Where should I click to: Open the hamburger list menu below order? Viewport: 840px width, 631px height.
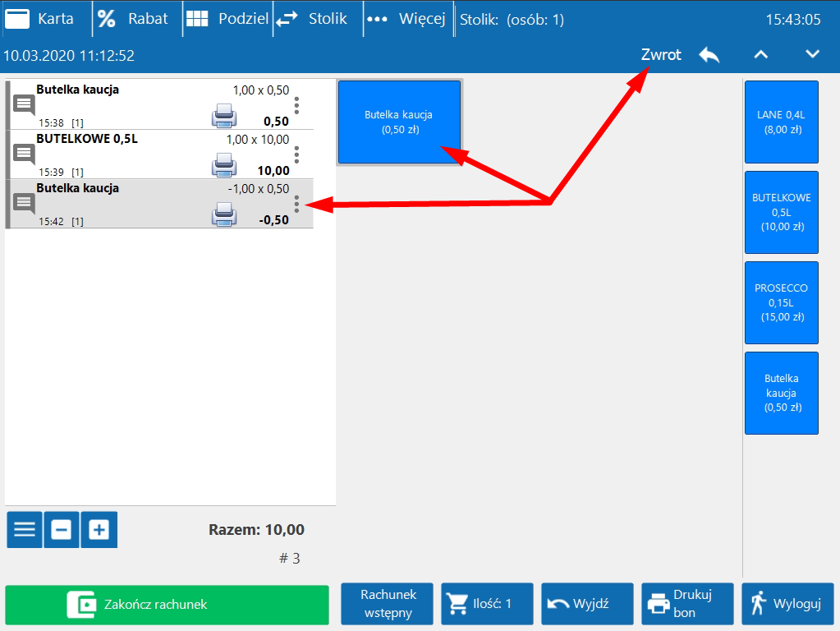25,530
